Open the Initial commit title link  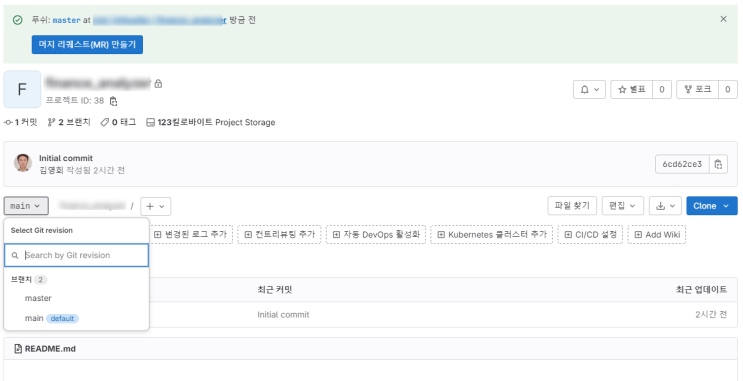(x=66, y=158)
